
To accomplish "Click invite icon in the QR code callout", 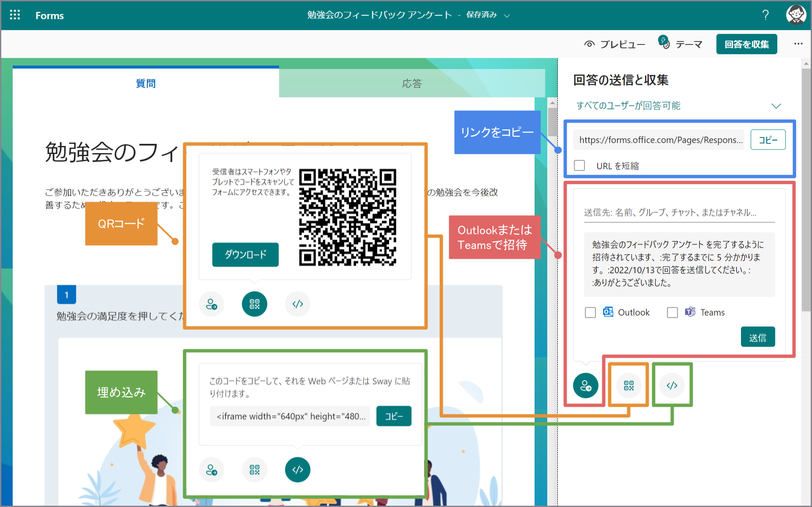I will click(x=211, y=304).
